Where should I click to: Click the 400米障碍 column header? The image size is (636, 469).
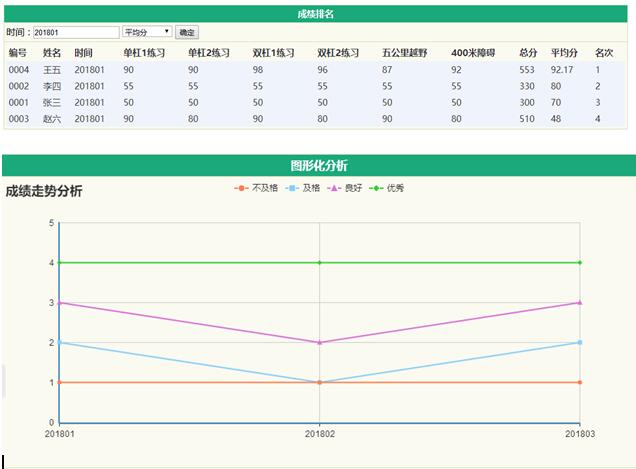473,53
